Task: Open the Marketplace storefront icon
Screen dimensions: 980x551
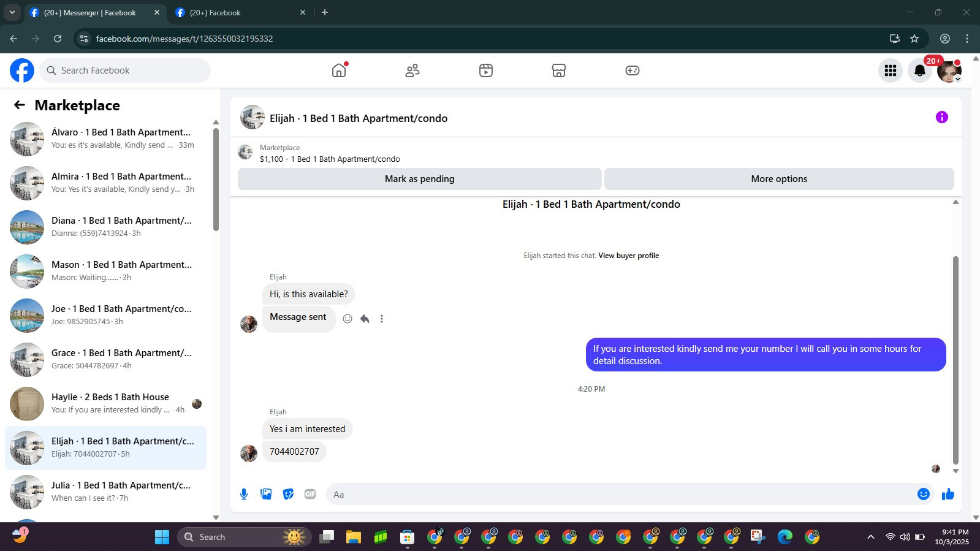Action: click(559, 70)
